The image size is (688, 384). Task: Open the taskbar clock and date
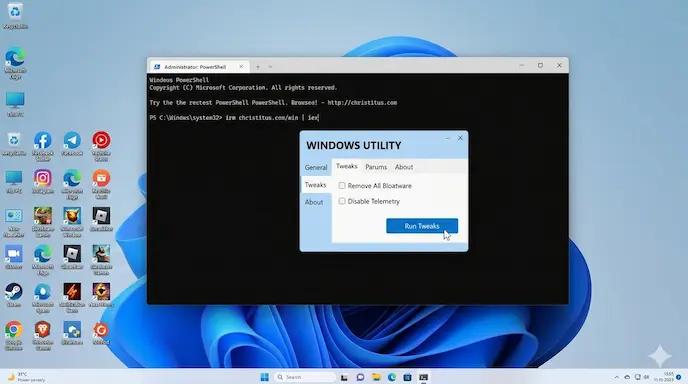(663, 377)
